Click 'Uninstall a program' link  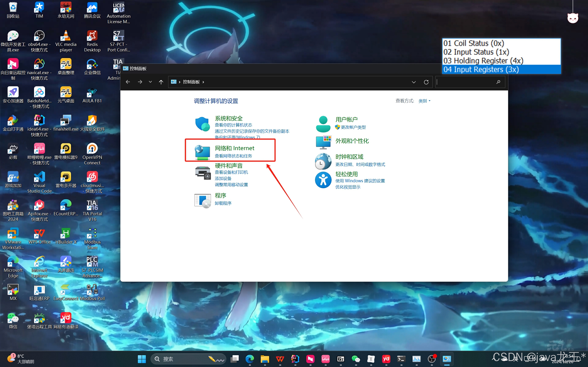coord(223,203)
